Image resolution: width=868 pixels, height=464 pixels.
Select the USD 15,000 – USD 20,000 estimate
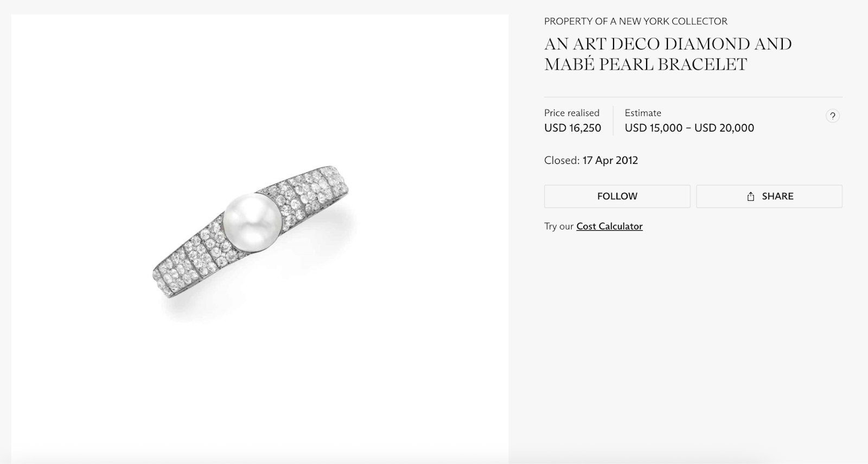[690, 128]
